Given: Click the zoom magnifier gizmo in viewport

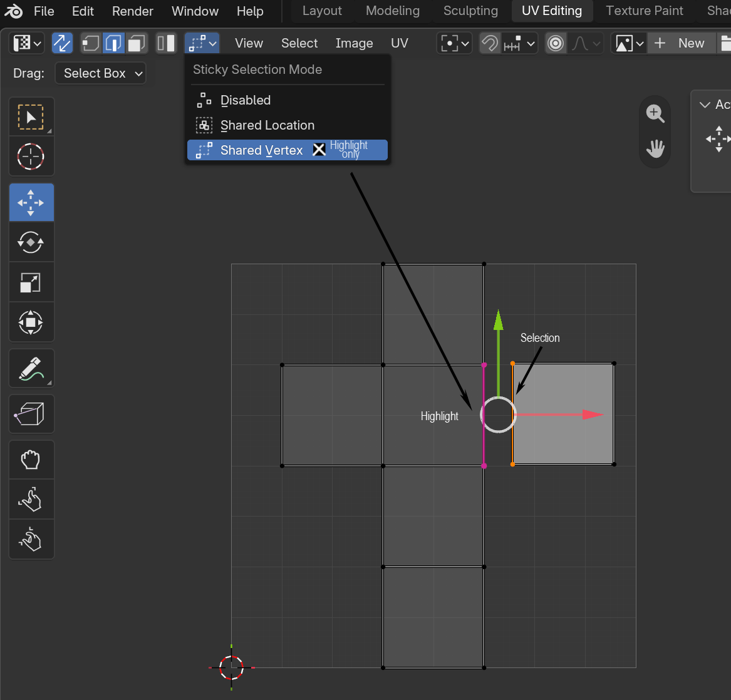Looking at the screenshot, I should click(655, 113).
